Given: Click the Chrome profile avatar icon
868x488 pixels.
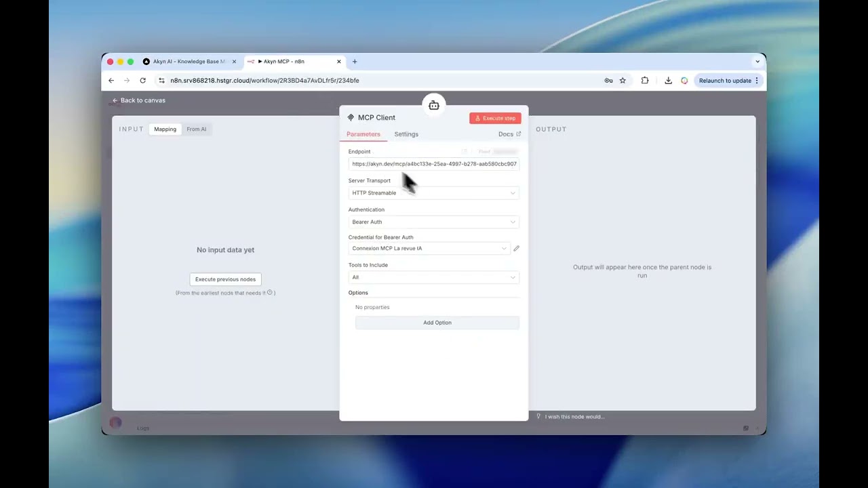Looking at the screenshot, I should point(684,81).
